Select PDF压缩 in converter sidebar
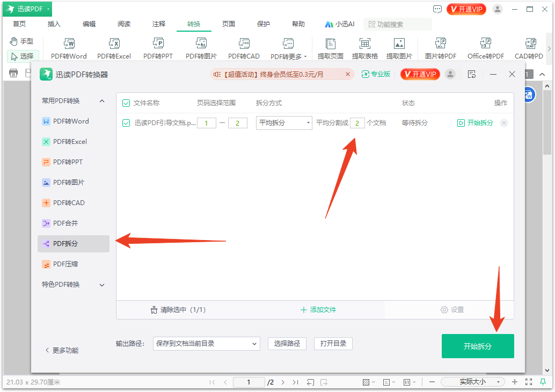Screen dimensions: 555x392 [74, 264]
